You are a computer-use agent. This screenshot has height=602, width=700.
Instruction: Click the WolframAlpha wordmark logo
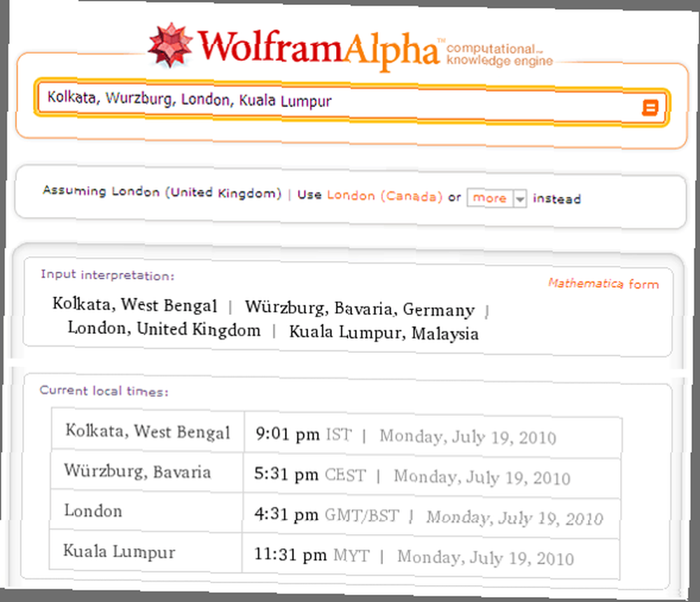pyautogui.click(x=318, y=50)
